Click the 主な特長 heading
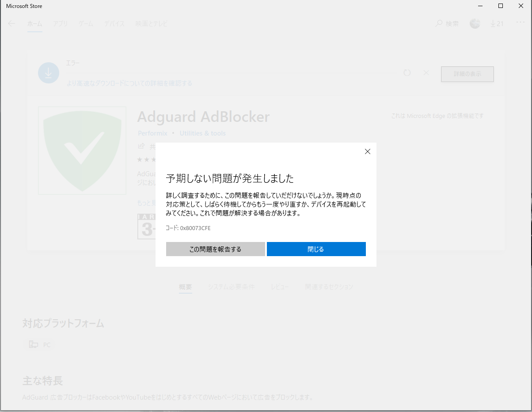 click(x=42, y=381)
